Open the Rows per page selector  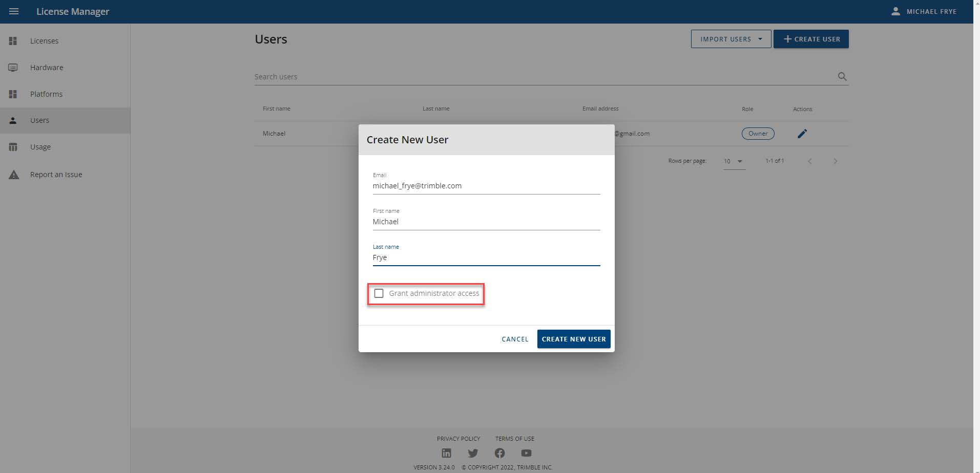[x=734, y=161]
